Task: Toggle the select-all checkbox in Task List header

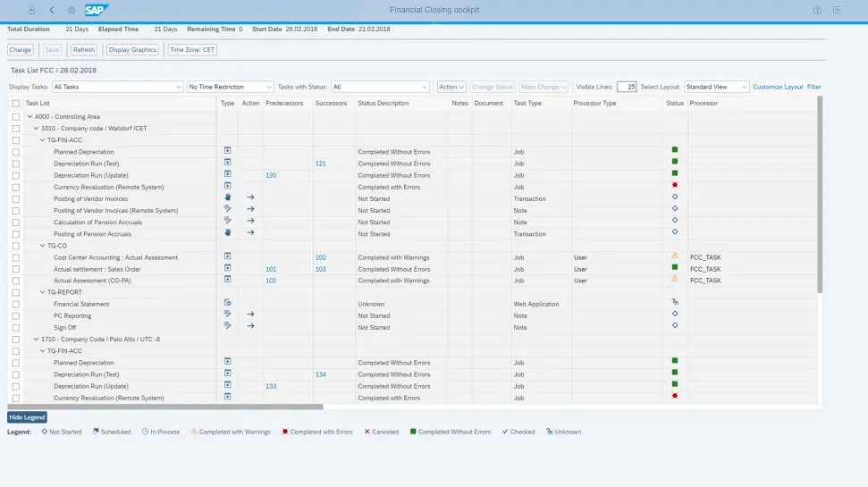Action: pos(16,104)
